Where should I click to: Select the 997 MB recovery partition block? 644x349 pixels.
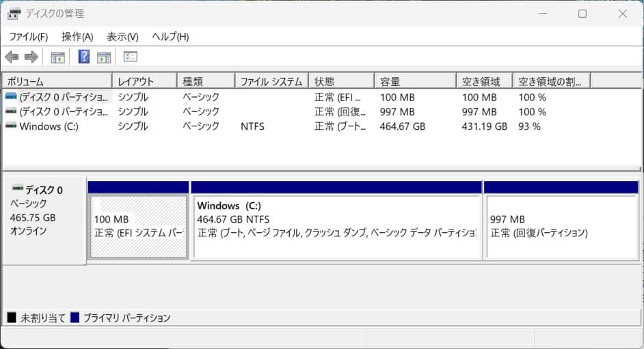click(561, 226)
